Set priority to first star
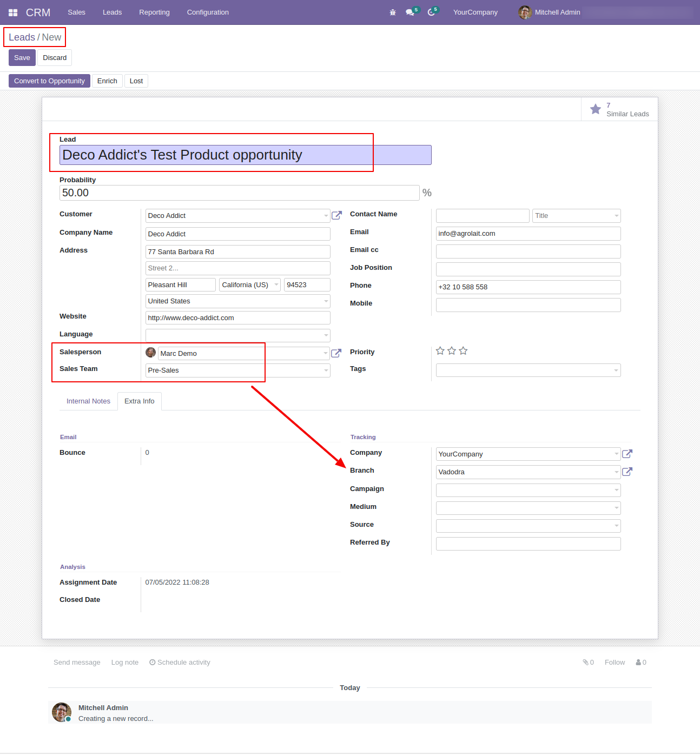The height and width of the screenshot is (755, 700). pos(440,351)
